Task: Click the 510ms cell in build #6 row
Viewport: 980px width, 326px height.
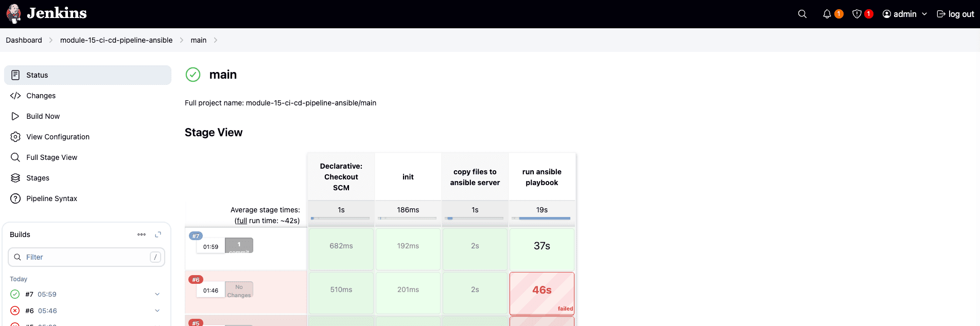Action: tap(341, 293)
